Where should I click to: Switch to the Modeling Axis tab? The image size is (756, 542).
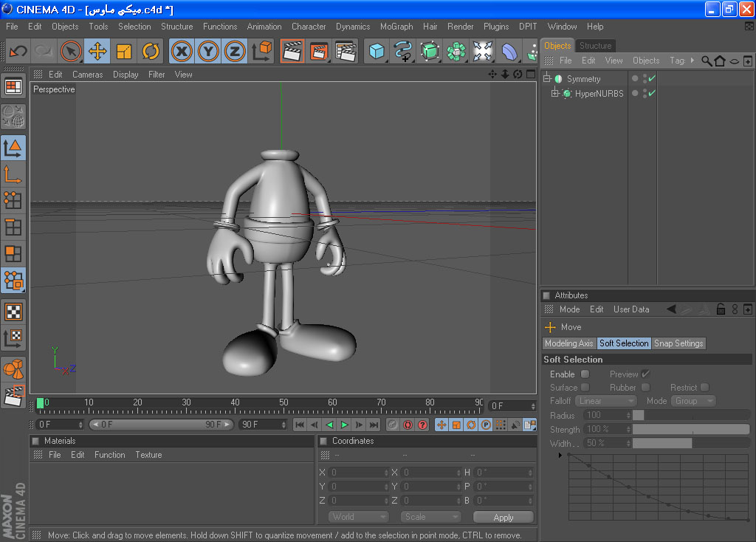pos(569,343)
